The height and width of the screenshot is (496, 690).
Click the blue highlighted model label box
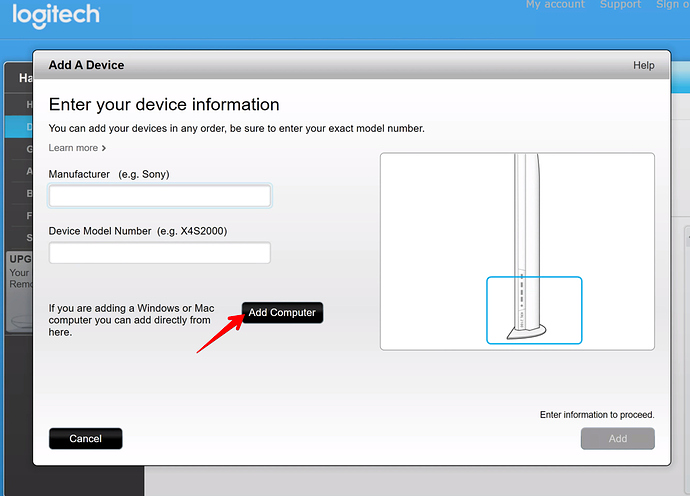(534, 310)
